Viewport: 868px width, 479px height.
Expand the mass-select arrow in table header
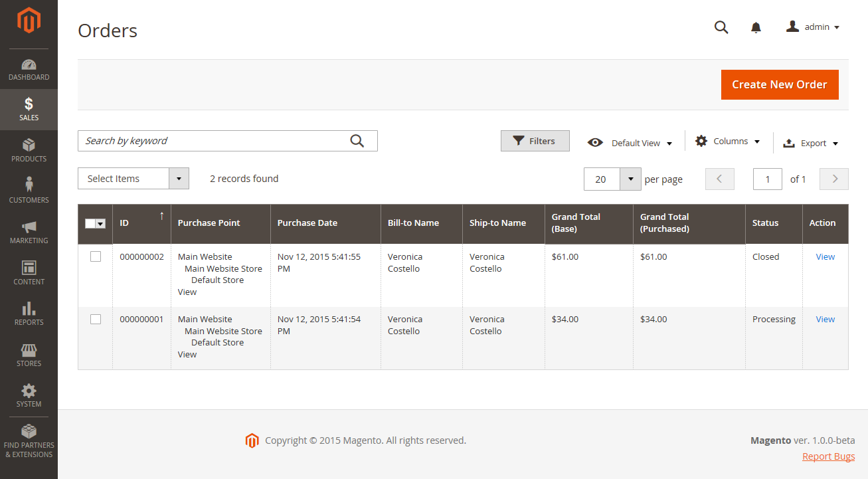101,223
